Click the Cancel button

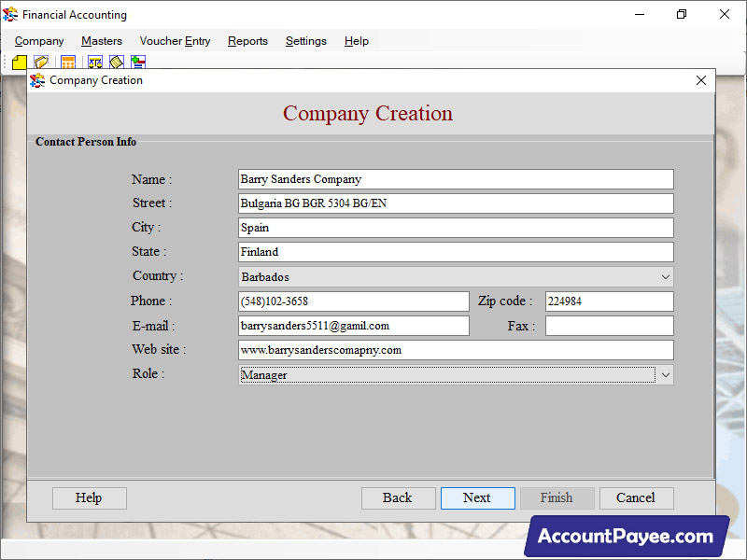[637, 498]
